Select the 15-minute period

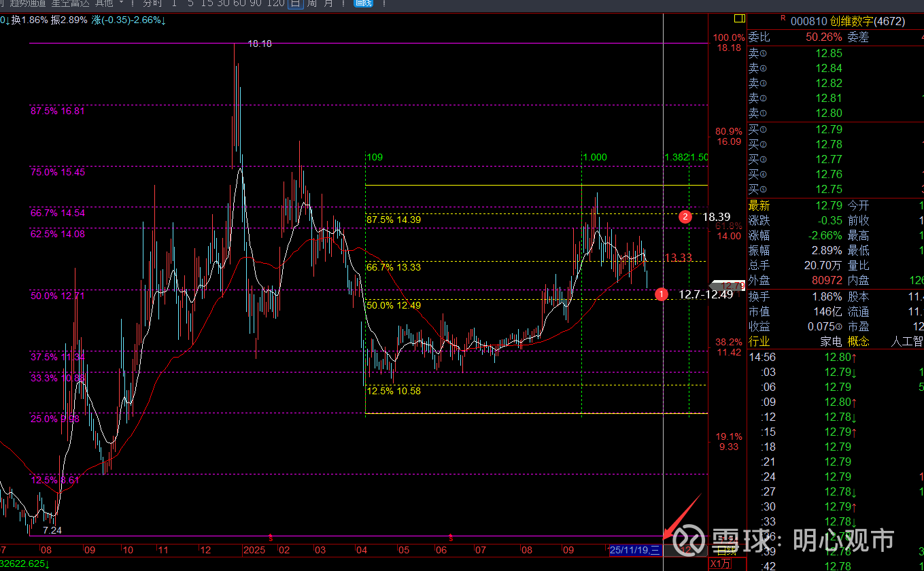click(207, 3)
